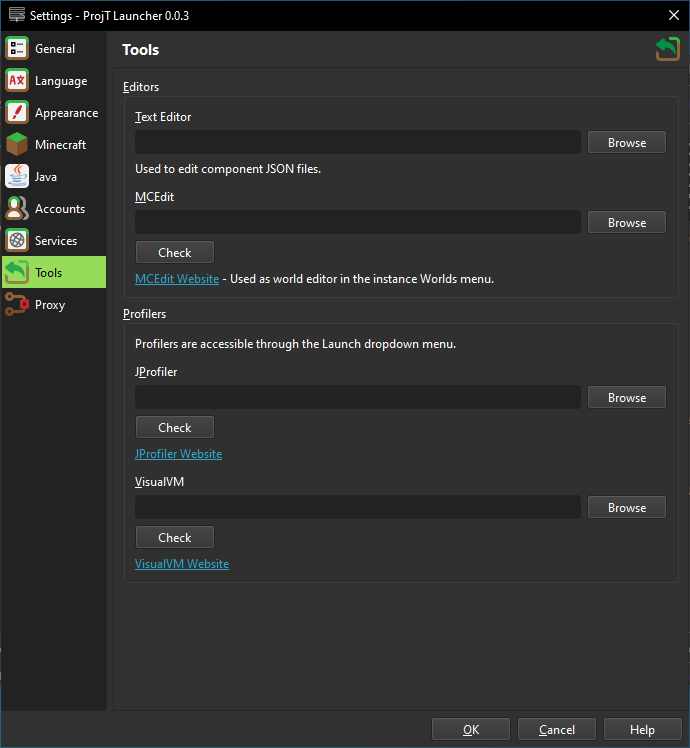Open the MCEdit Website link
The height and width of the screenshot is (748, 690).
tap(177, 279)
